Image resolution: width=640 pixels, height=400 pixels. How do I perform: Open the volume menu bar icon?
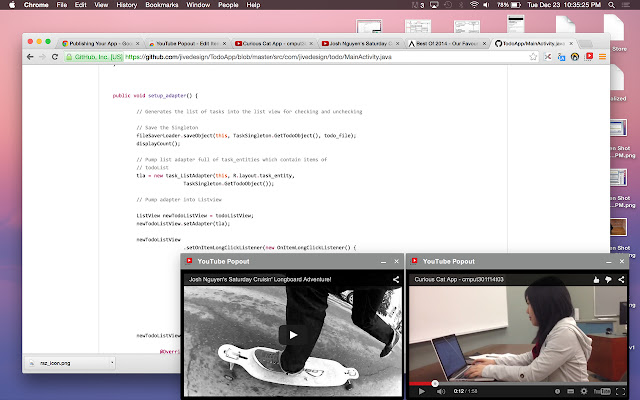tap(487, 5)
